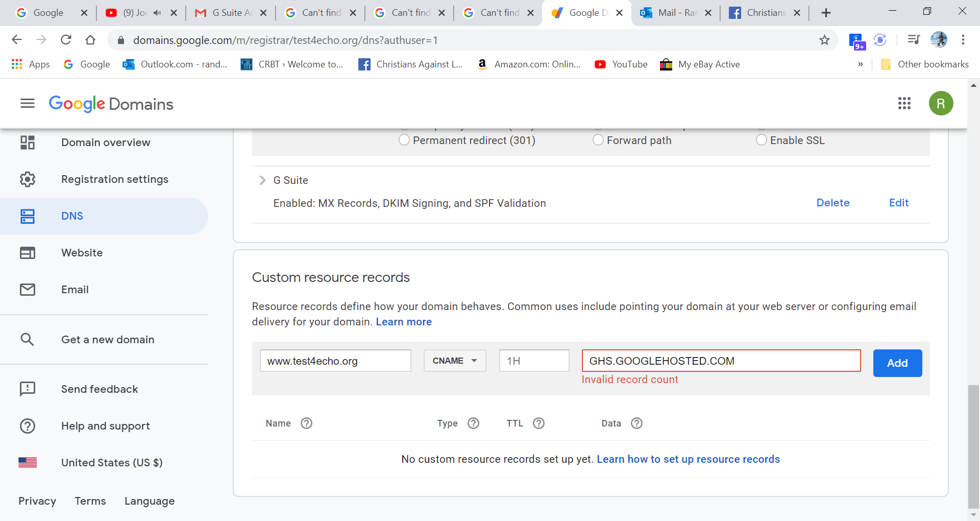Expand the G Suite section chevron
Screen dimensions: 980x521
coord(262,180)
